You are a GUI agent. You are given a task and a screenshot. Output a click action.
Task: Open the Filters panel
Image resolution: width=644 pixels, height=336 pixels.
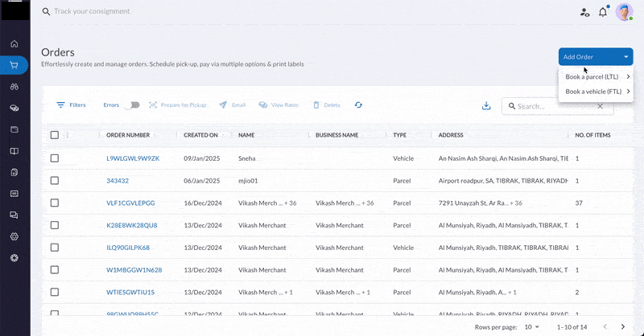pyautogui.click(x=71, y=105)
